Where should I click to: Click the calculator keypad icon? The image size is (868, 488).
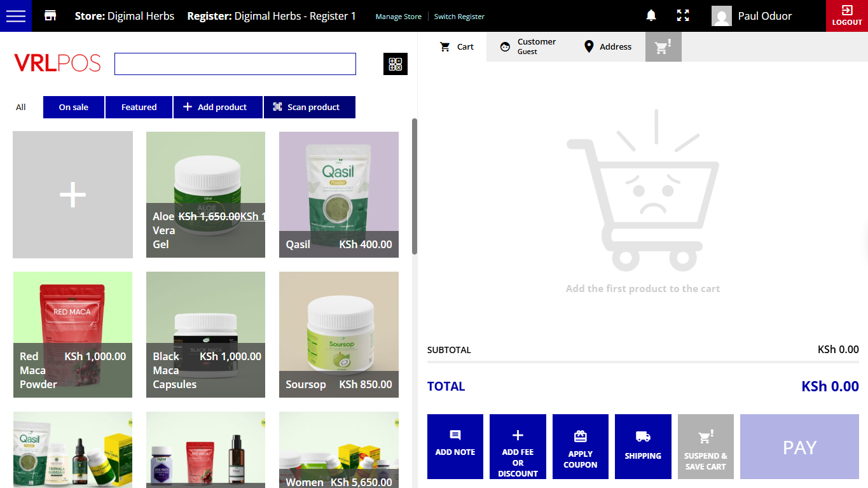click(396, 64)
